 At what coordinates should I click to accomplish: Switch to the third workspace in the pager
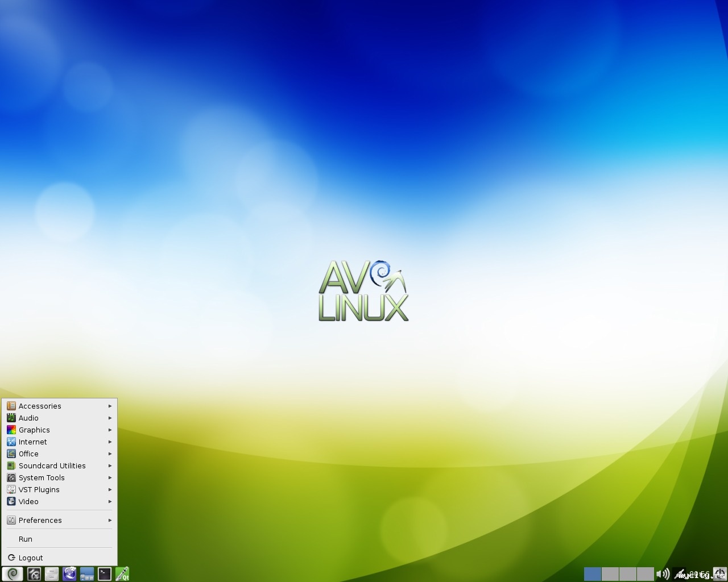[x=628, y=574]
